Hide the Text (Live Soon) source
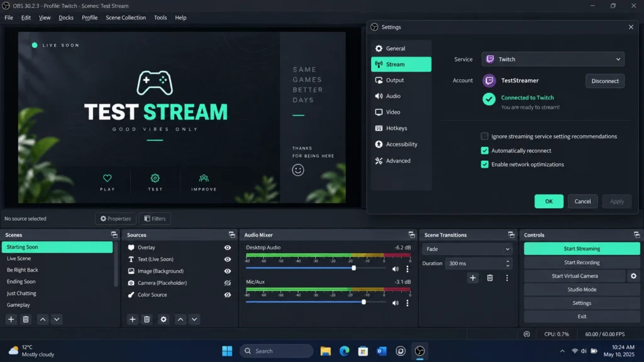The width and height of the screenshot is (644, 362). tap(228, 260)
